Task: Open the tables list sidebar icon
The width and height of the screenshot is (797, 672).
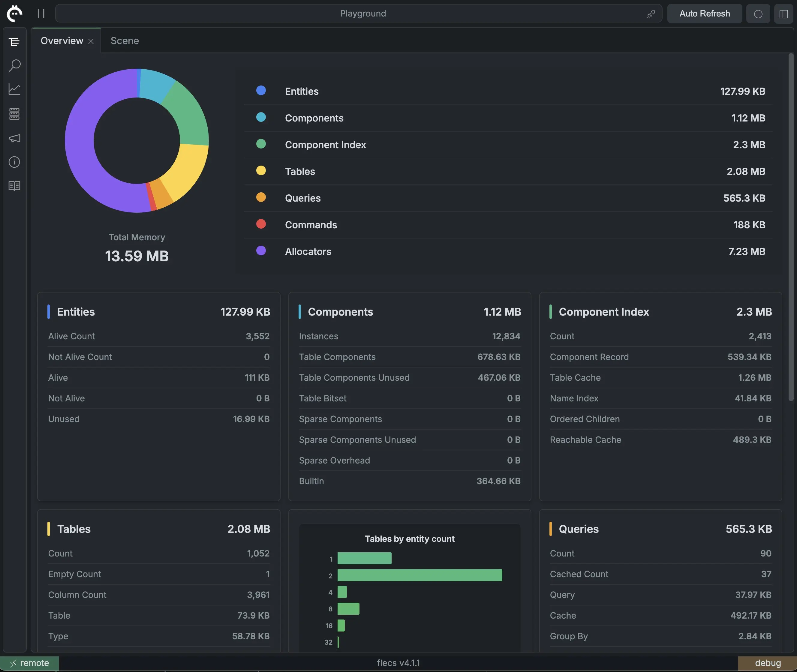Action: (x=14, y=113)
